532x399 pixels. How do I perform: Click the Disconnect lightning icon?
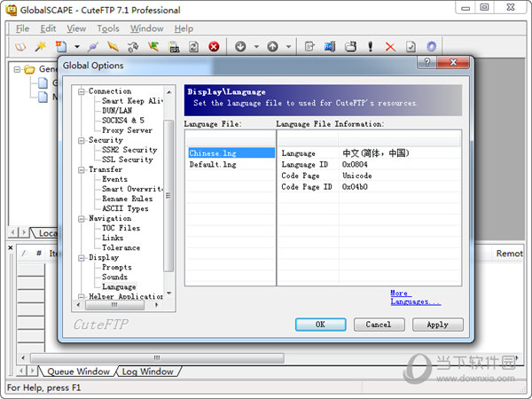(113, 46)
